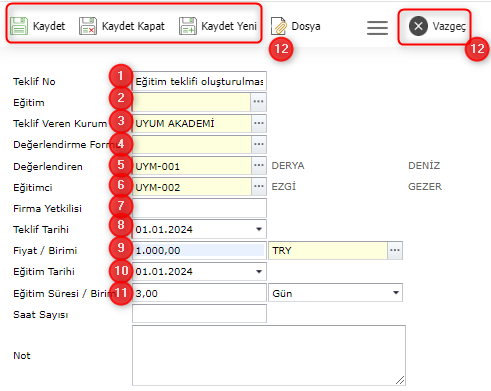Click the price field showing 1.000,00
This screenshot has width=491, height=391.
(199, 250)
